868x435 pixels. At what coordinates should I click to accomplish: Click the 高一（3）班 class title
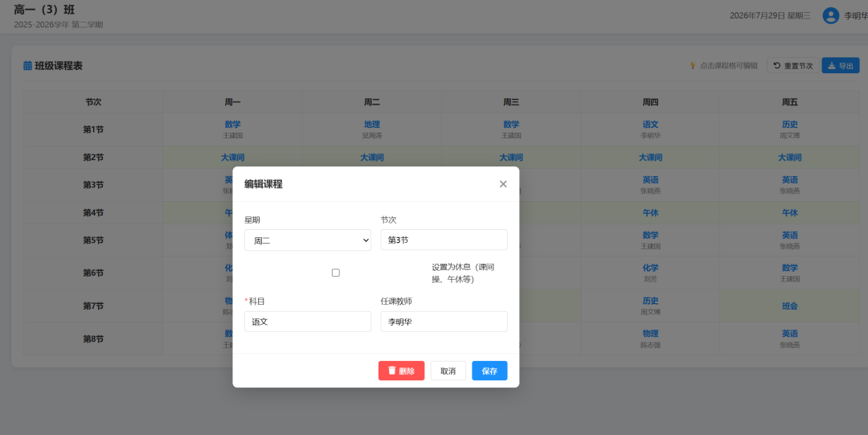[44, 10]
